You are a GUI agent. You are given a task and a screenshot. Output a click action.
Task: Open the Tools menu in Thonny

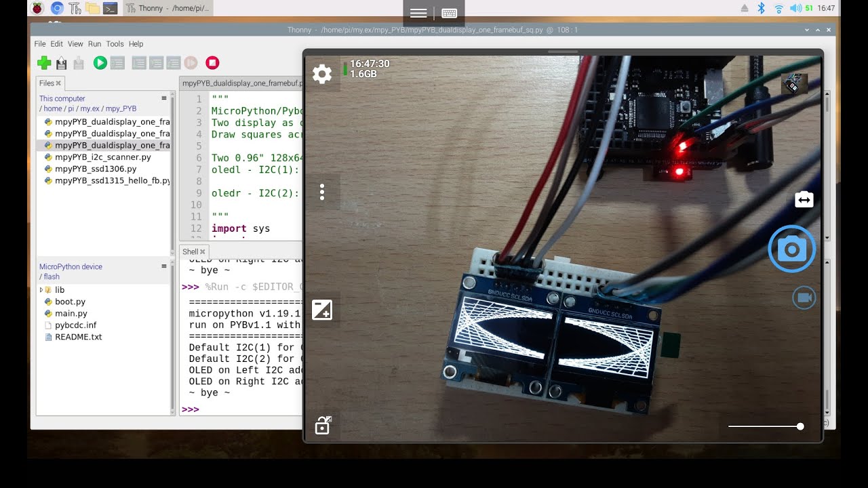click(x=115, y=43)
